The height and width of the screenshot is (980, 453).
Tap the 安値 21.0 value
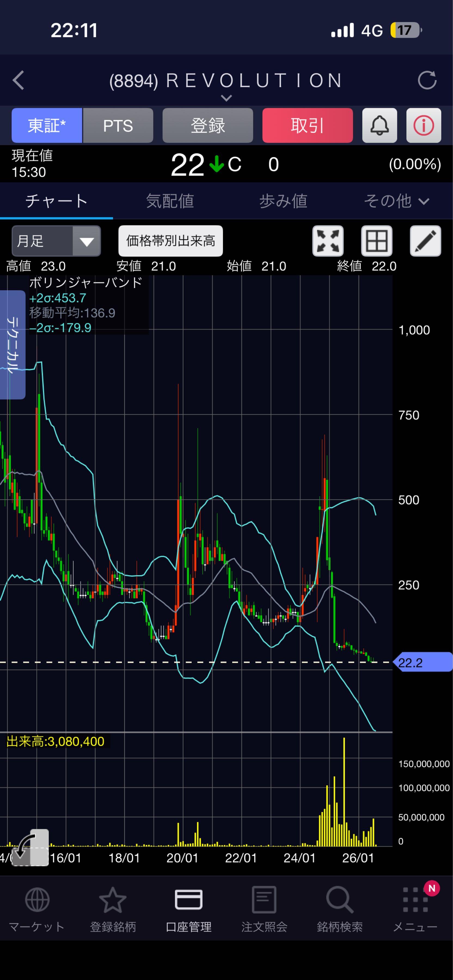tap(146, 266)
